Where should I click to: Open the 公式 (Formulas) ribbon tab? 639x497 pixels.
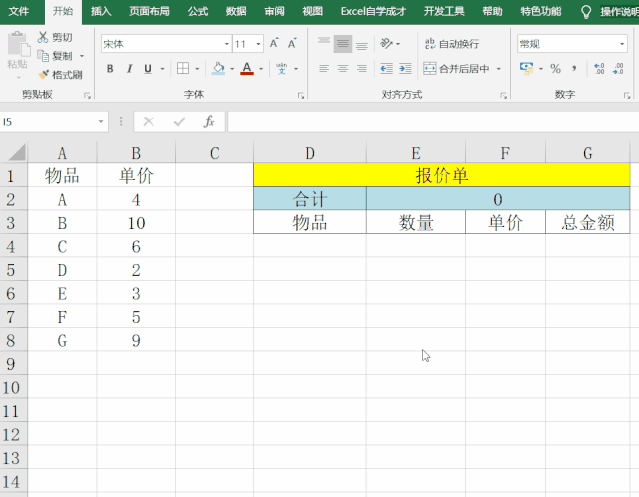(198, 11)
